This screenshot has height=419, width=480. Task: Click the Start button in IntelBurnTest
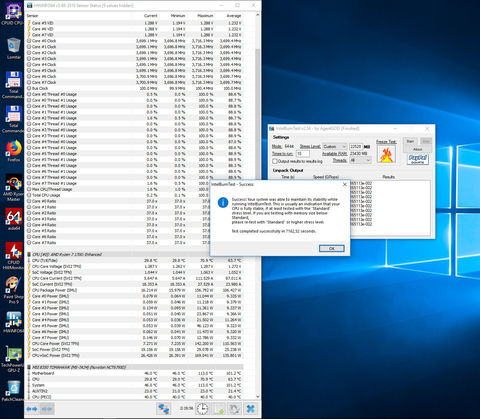point(411,141)
